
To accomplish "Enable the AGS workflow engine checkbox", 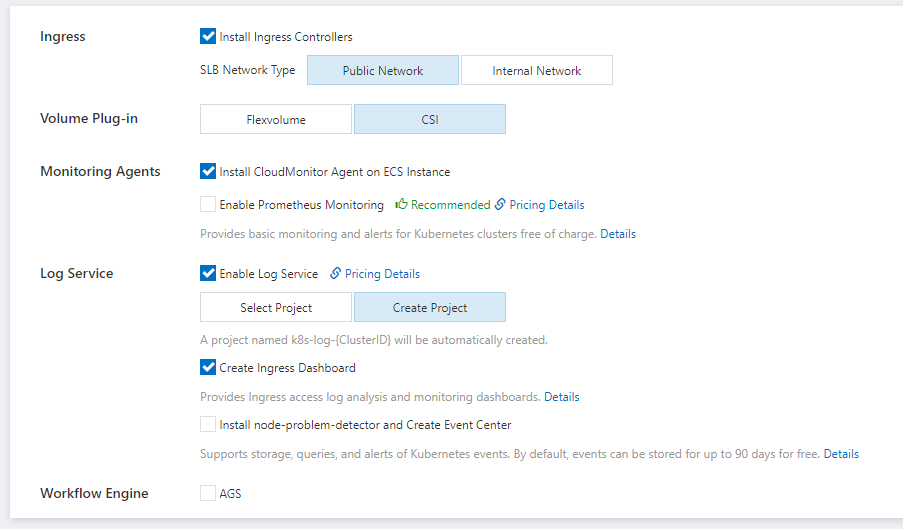I will tap(208, 493).
